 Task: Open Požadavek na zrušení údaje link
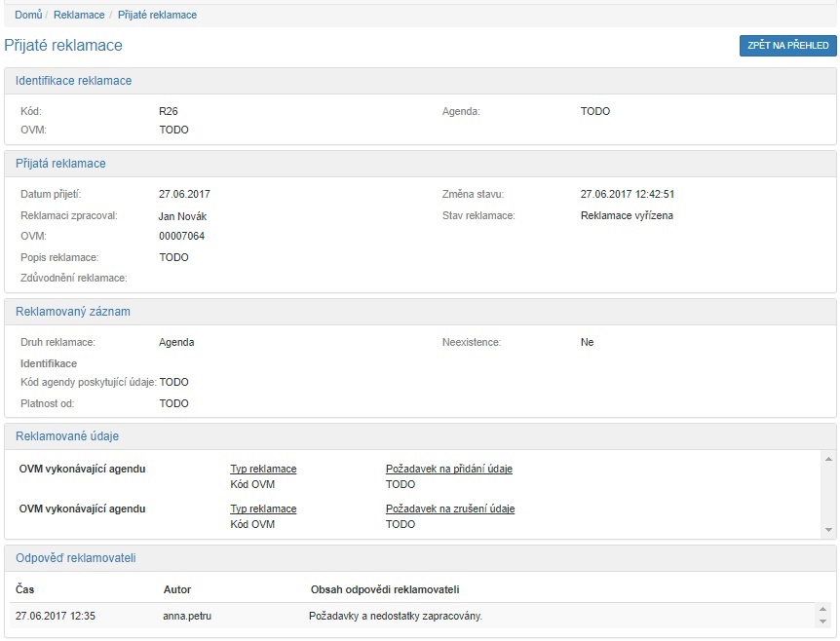[449, 509]
